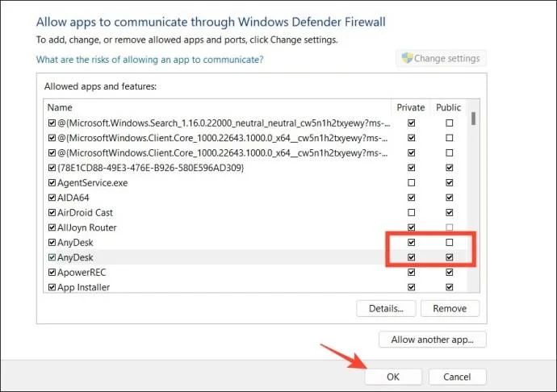Check Public for AllJoyn Router

[450, 227]
